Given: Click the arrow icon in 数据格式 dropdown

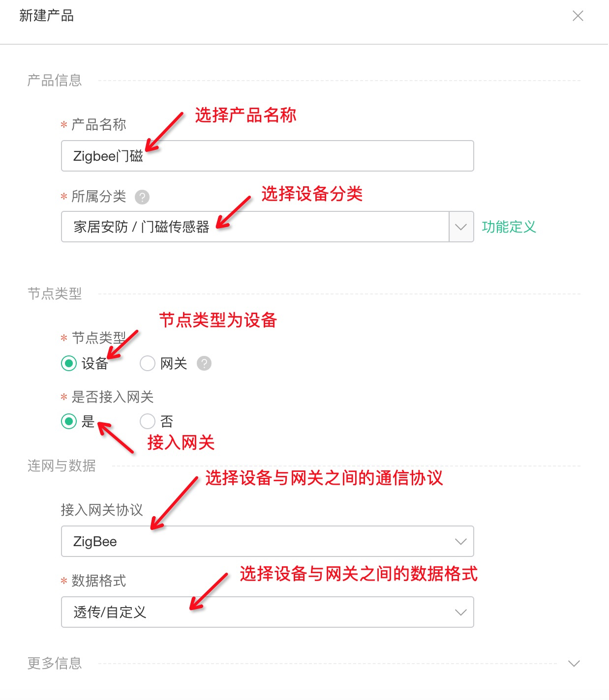Looking at the screenshot, I should (461, 612).
